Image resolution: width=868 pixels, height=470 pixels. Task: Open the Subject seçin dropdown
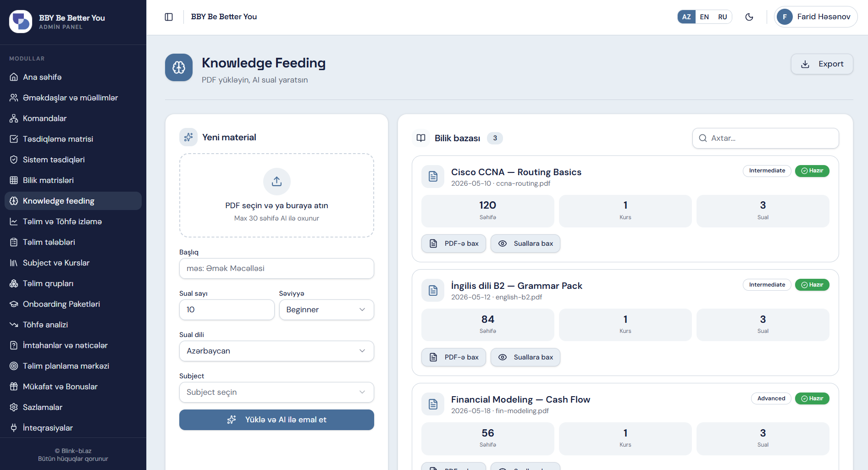(x=276, y=393)
